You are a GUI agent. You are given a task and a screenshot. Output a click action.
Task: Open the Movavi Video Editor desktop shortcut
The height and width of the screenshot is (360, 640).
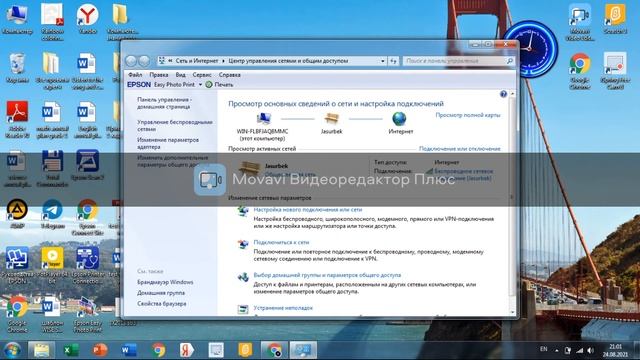(x=580, y=22)
